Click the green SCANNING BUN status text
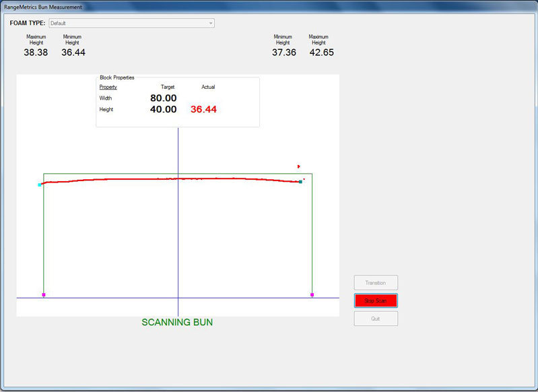The height and width of the screenshot is (392, 538). [177, 323]
